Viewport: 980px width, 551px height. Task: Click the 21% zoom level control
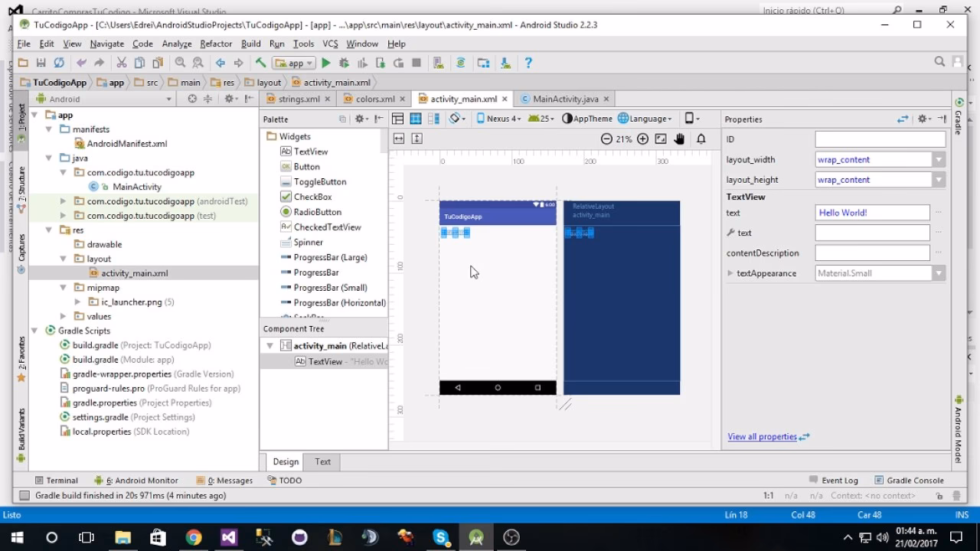pyautogui.click(x=622, y=139)
